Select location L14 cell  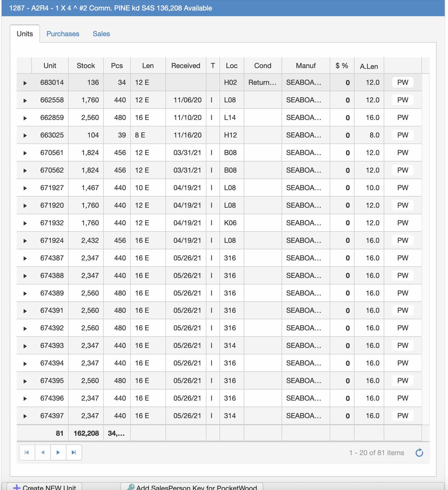pos(232,118)
